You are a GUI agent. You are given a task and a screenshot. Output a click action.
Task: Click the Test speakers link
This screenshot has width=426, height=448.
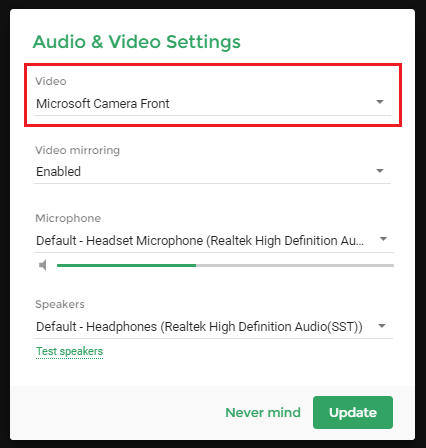pos(69,351)
